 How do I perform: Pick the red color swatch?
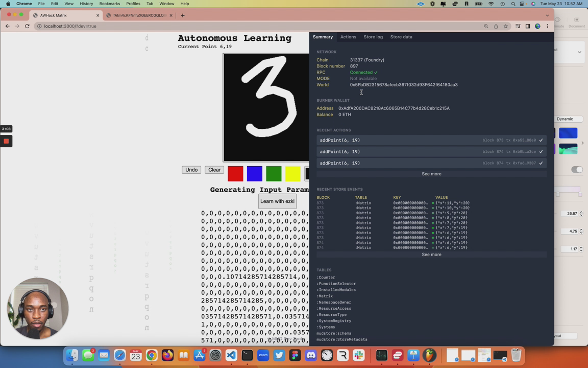click(235, 174)
